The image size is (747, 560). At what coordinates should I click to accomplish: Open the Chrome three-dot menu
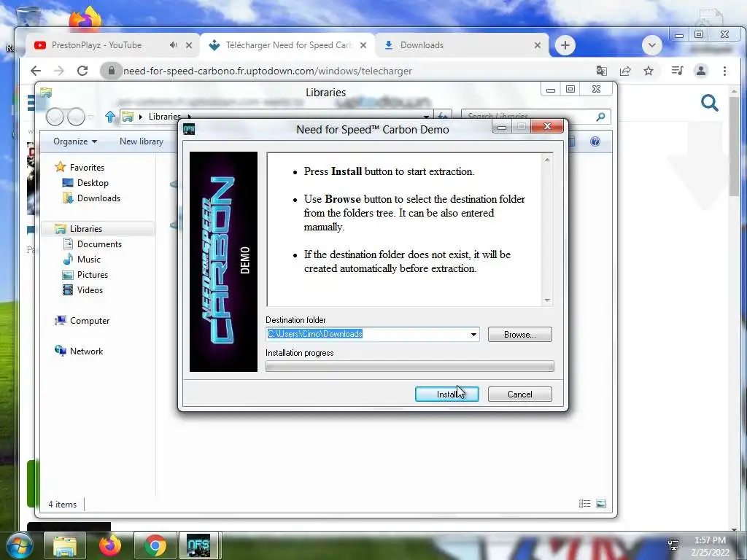[x=724, y=71]
